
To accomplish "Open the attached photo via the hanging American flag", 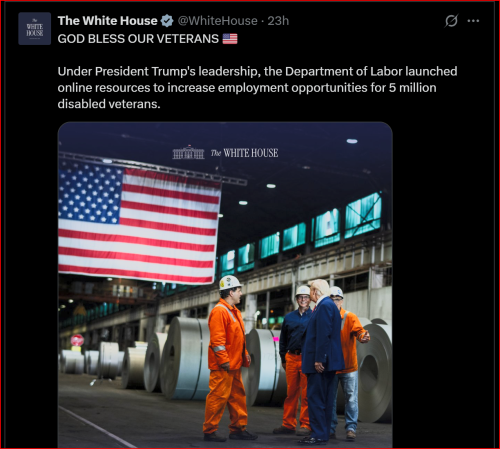I will tap(139, 224).
